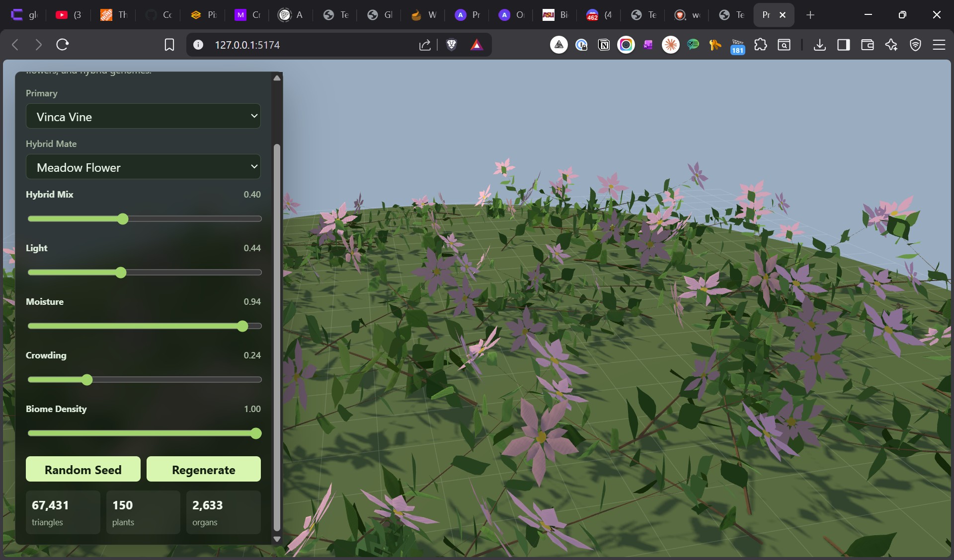Image resolution: width=954 pixels, height=560 pixels.
Task: Open the Brave Rewards triangle icon
Action: click(x=477, y=45)
